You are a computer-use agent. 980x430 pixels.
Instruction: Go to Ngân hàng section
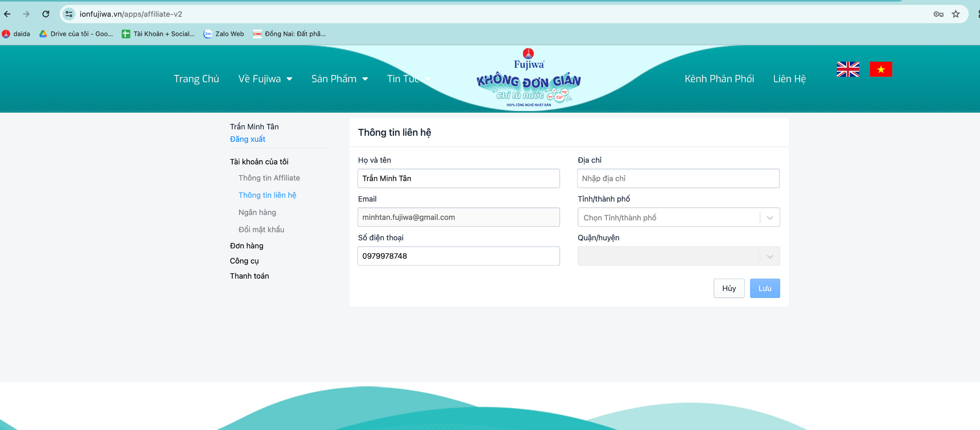[x=257, y=212]
